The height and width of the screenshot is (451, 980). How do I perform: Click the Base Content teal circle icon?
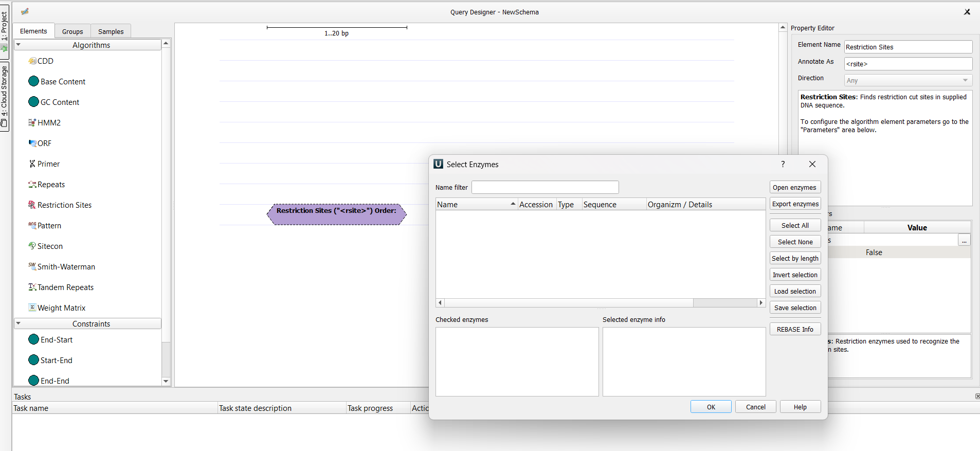point(34,81)
